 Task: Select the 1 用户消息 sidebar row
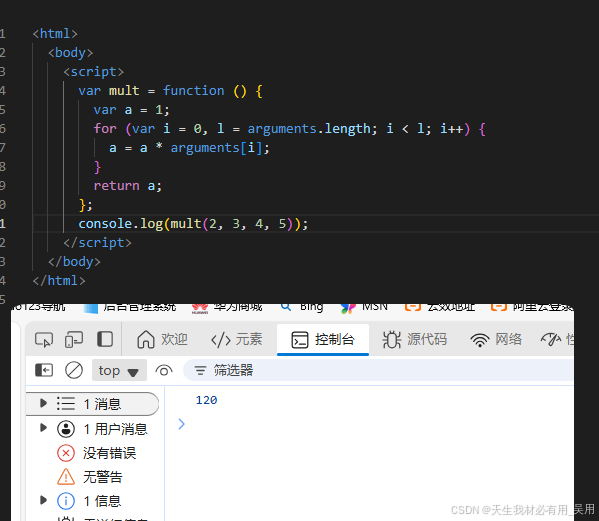click(95, 429)
